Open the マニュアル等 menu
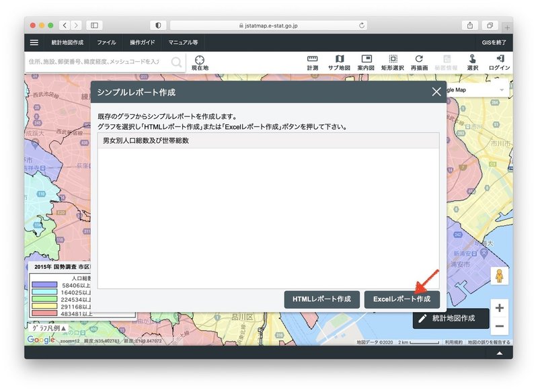The height and width of the screenshot is (392, 538). coord(183,42)
